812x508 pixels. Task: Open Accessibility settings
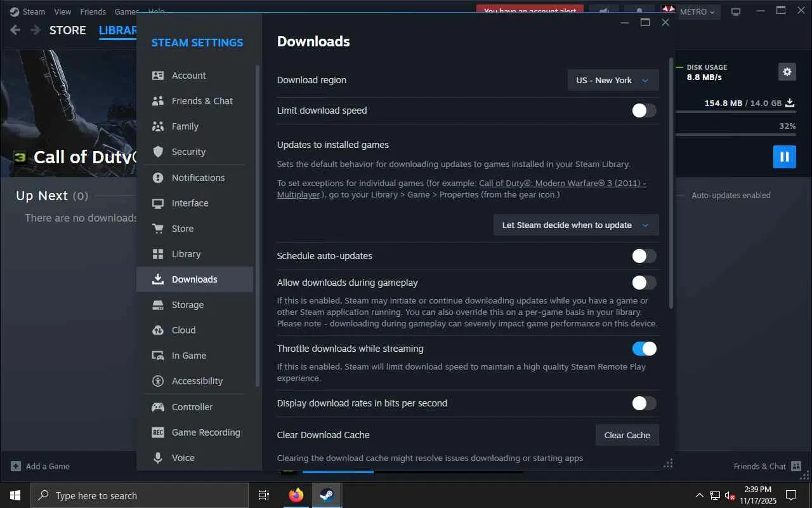click(195, 381)
